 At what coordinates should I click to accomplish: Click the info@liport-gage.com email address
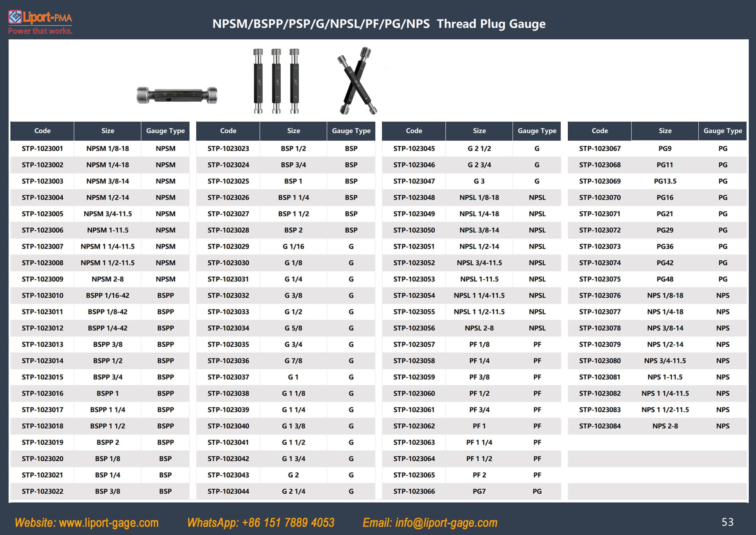pos(446,523)
